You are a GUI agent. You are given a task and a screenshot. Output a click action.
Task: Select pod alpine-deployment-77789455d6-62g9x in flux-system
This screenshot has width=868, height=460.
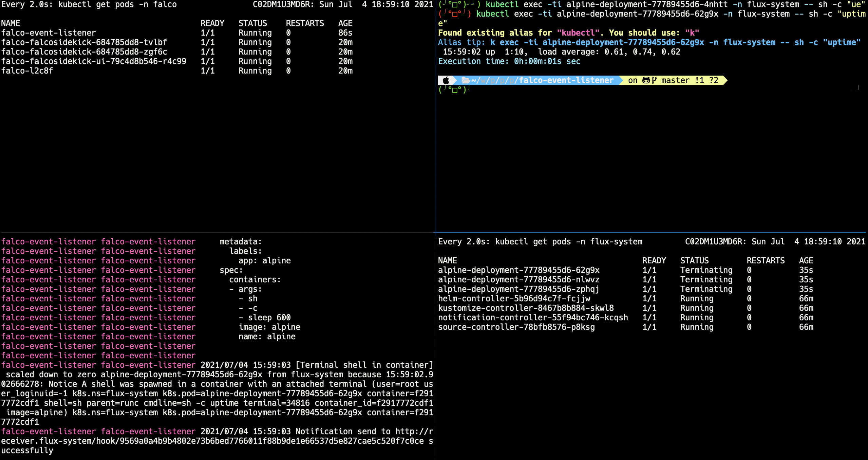[518, 270]
